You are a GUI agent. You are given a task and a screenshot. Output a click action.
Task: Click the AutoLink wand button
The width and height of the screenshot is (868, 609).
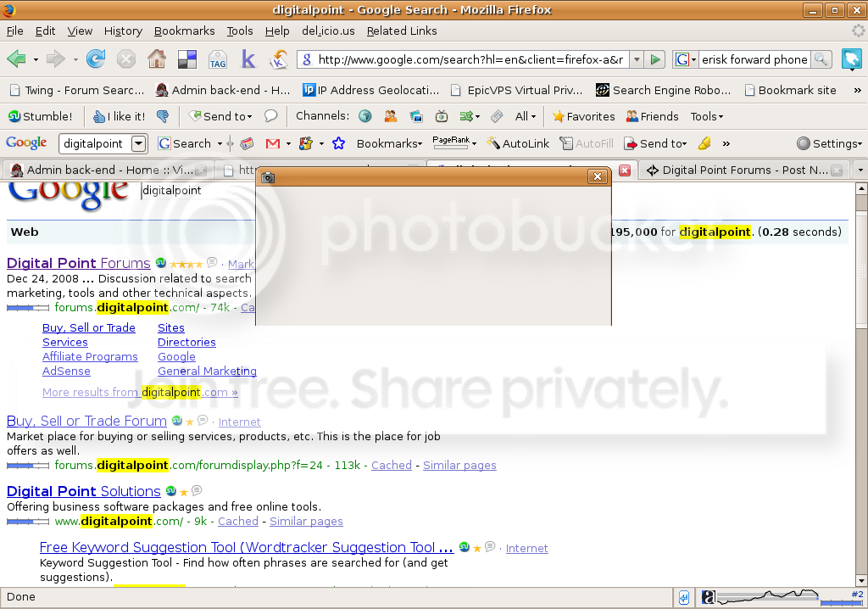pos(518,143)
